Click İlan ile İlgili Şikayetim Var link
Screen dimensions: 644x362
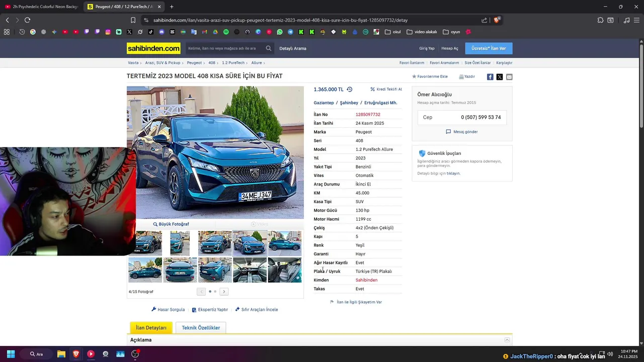356,302
